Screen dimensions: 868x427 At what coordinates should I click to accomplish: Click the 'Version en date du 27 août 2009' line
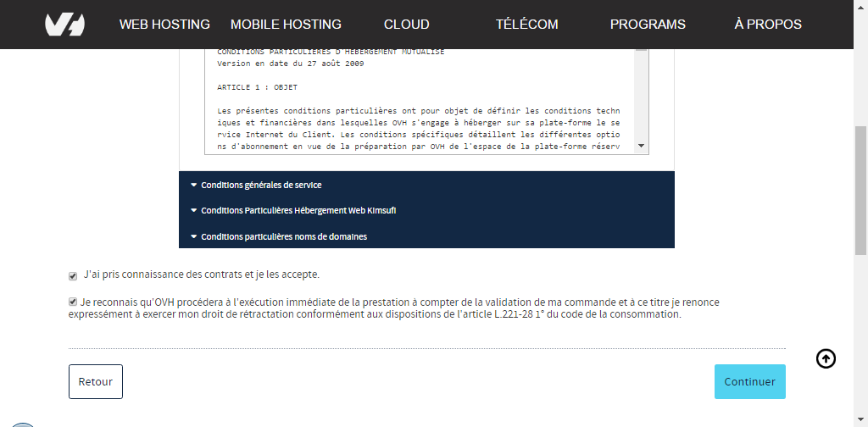coord(291,64)
